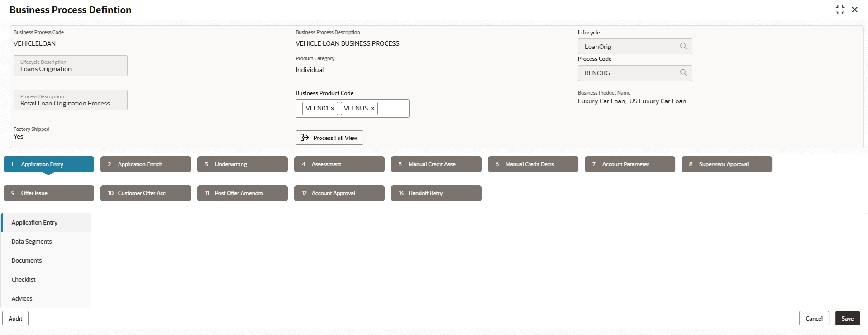Click the Factory Shipped Yes value
The width and height of the screenshot is (868, 335).
(x=19, y=136)
